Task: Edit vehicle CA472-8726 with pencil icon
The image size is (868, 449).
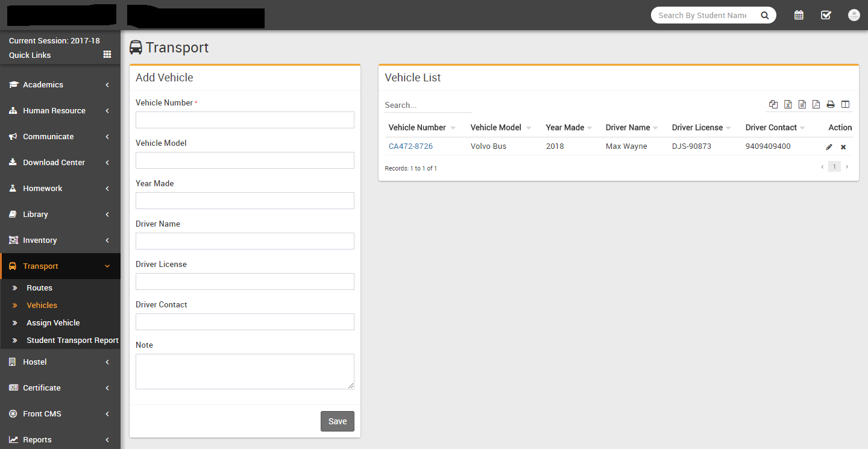Action: (829, 147)
